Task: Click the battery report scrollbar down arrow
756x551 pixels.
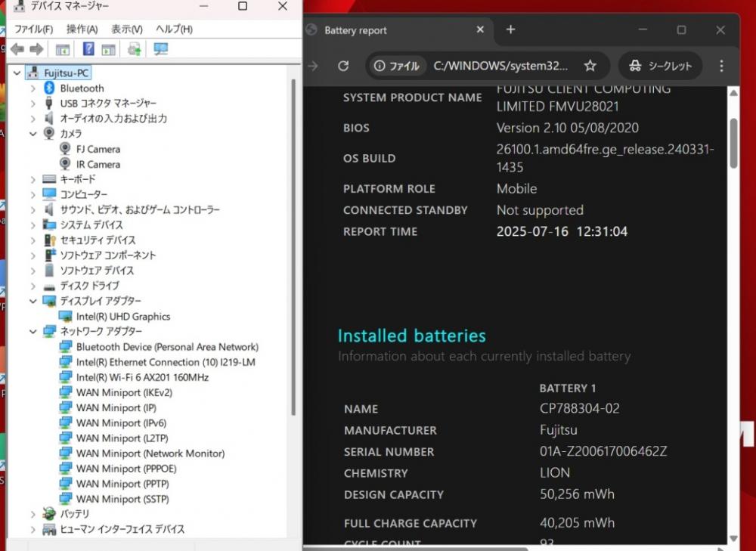Action: [733, 538]
